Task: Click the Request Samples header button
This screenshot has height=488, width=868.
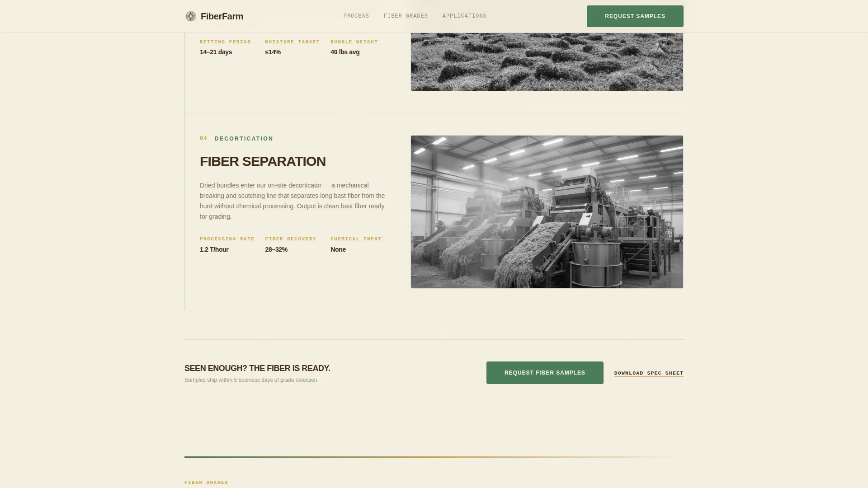Action: pyautogui.click(x=635, y=16)
